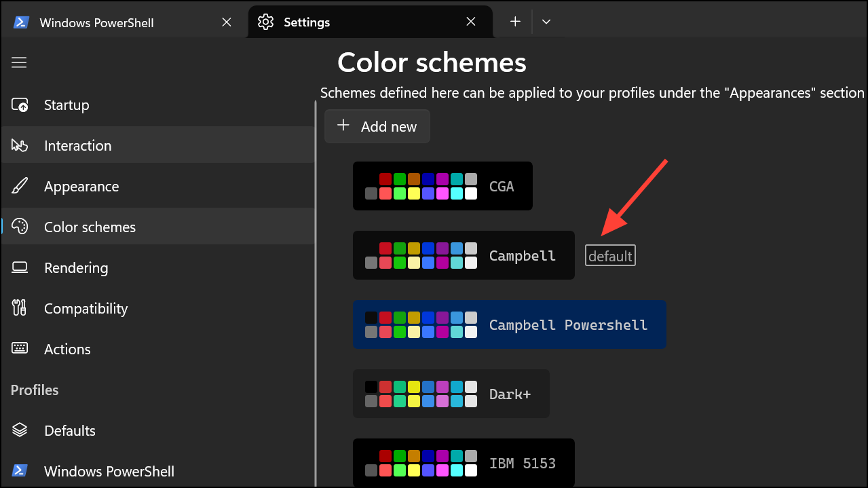Open the Windows PowerShell profile settings
Screen dimensions: 868x488
pyautogui.click(x=109, y=470)
